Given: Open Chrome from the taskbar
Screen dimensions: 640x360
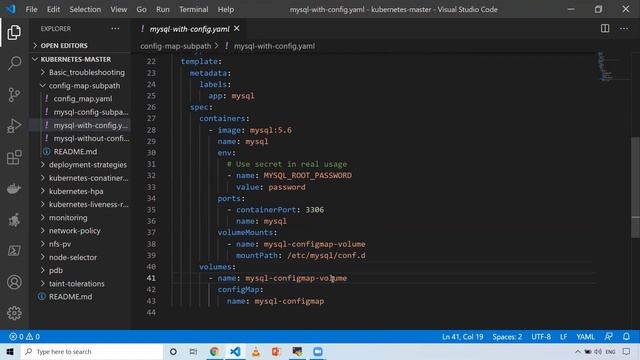Looking at the screenshot, I should (214, 351).
